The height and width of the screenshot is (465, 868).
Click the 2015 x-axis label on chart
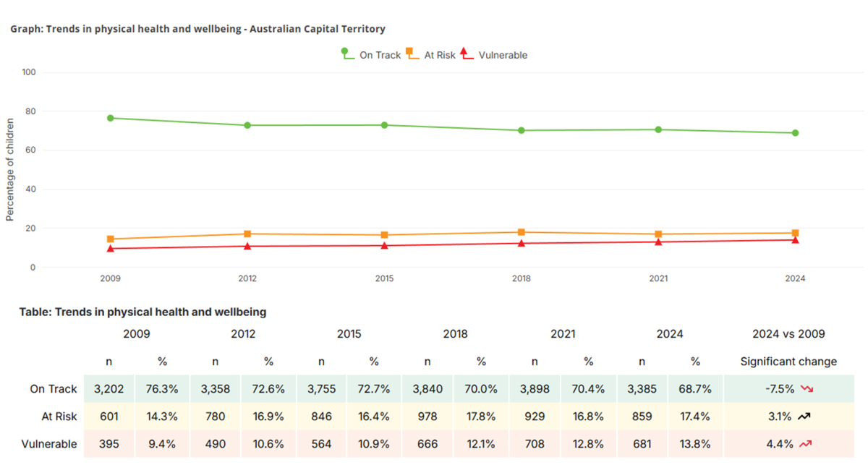point(384,278)
